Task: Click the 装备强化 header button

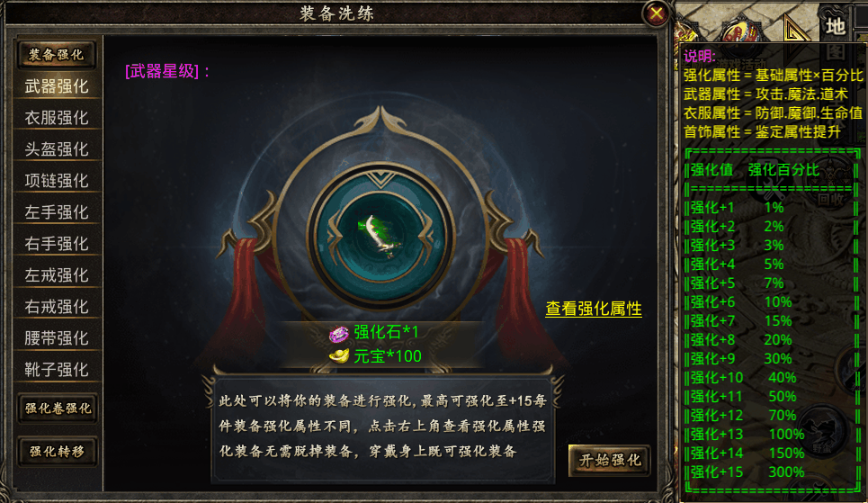Action: 57,54
